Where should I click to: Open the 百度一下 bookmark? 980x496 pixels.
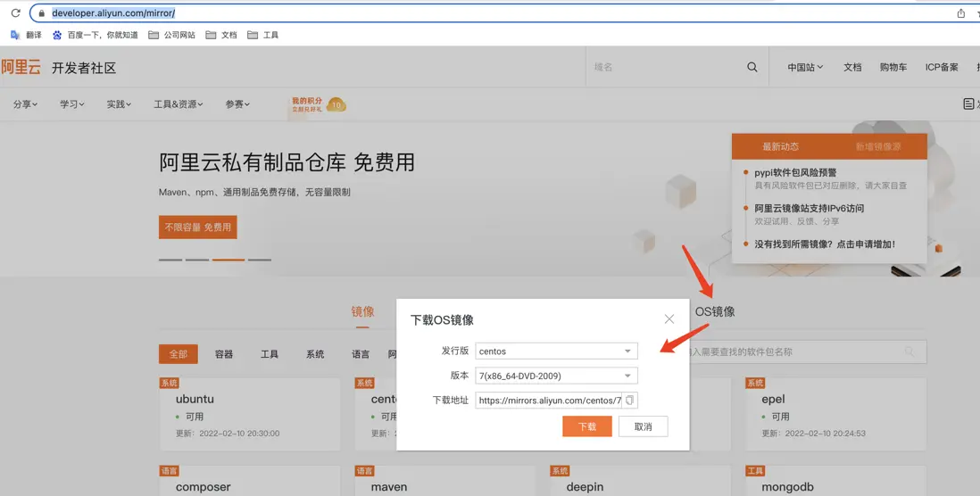(96, 35)
